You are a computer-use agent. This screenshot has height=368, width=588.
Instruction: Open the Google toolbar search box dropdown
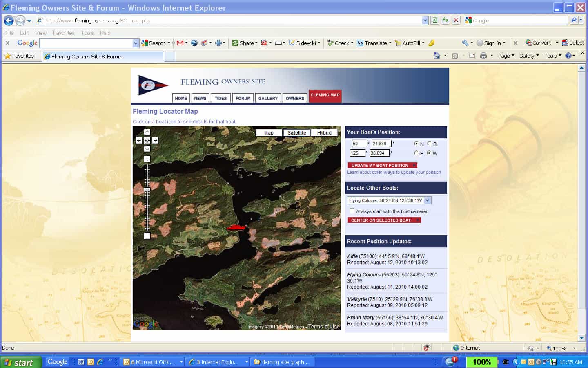point(136,43)
